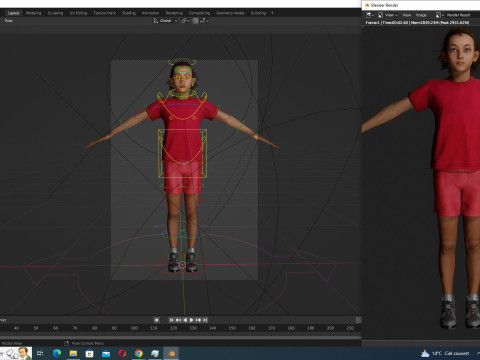Image resolution: width=480 pixels, height=360 pixels.
Task: Open image browse dropdown in Render window
Action: 440,15
